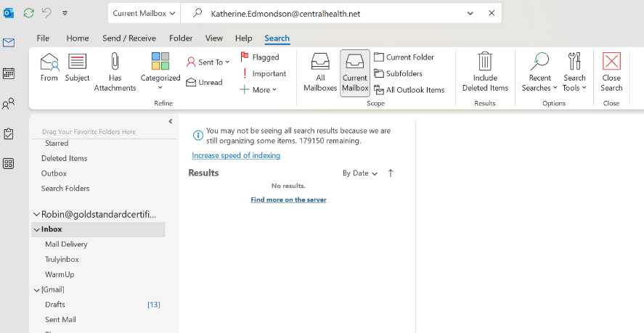This screenshot has width=644, height=333.
Task: Open the By Date sort dropdown
Action: click(360, 173)
